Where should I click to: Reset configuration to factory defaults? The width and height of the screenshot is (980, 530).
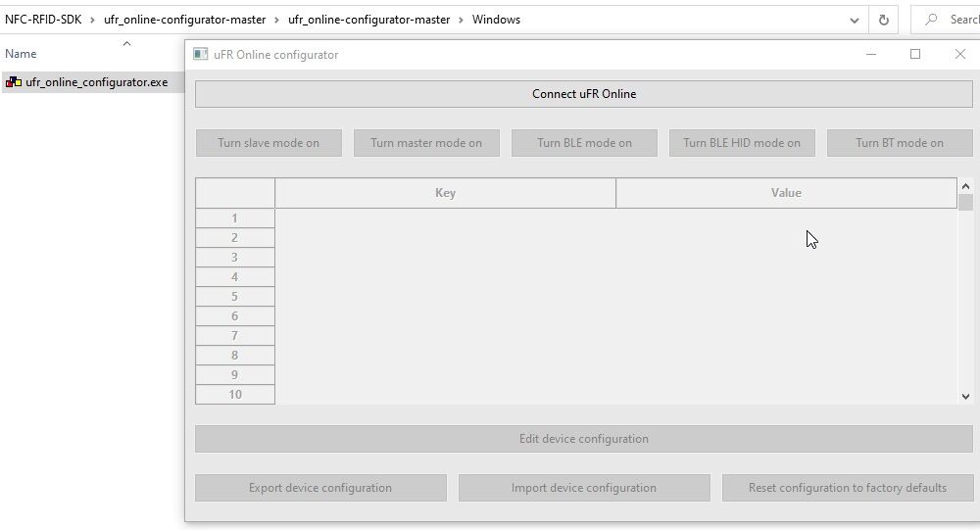point(848,488)
